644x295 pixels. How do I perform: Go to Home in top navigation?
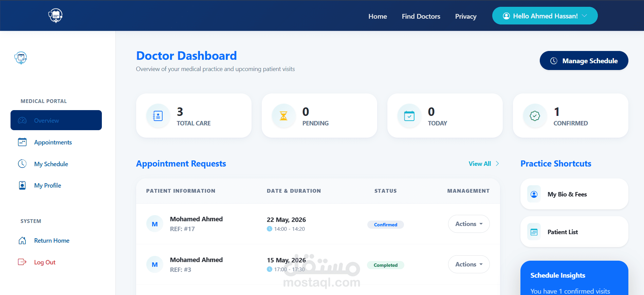coord(378,16)
